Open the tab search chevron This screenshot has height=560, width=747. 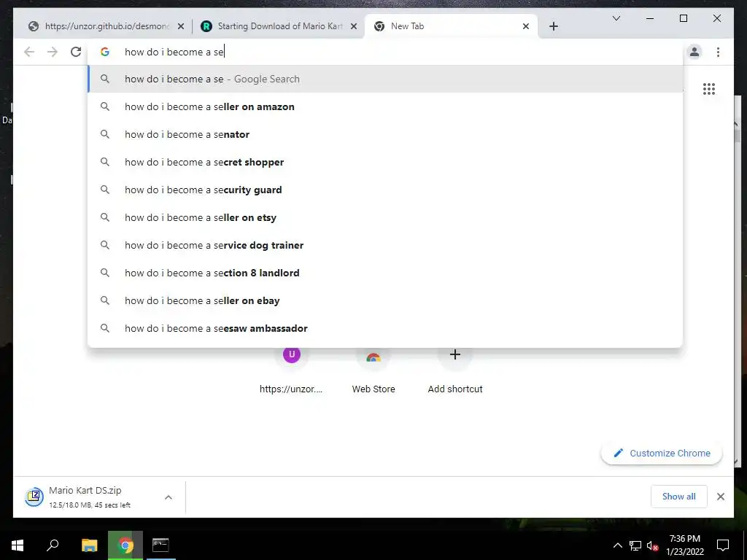[x=616, y=18]
